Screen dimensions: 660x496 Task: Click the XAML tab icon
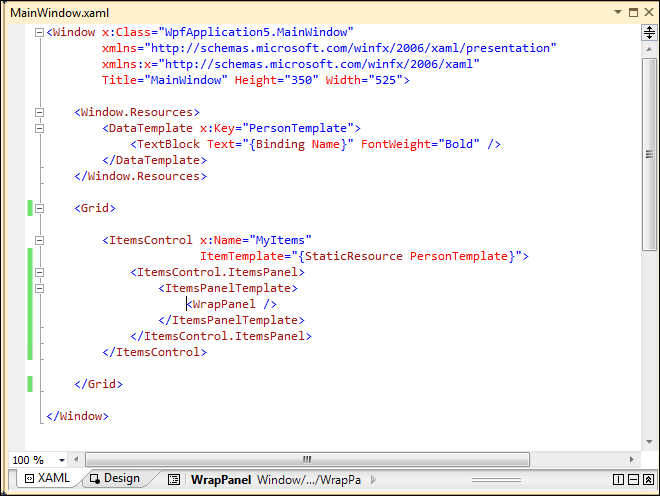[x=29, y=479]
